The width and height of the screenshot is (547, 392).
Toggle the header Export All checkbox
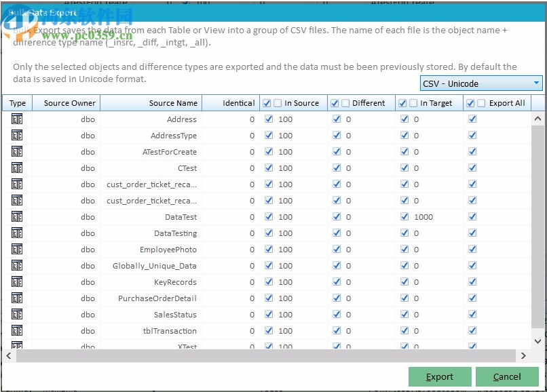coord(469,103)
